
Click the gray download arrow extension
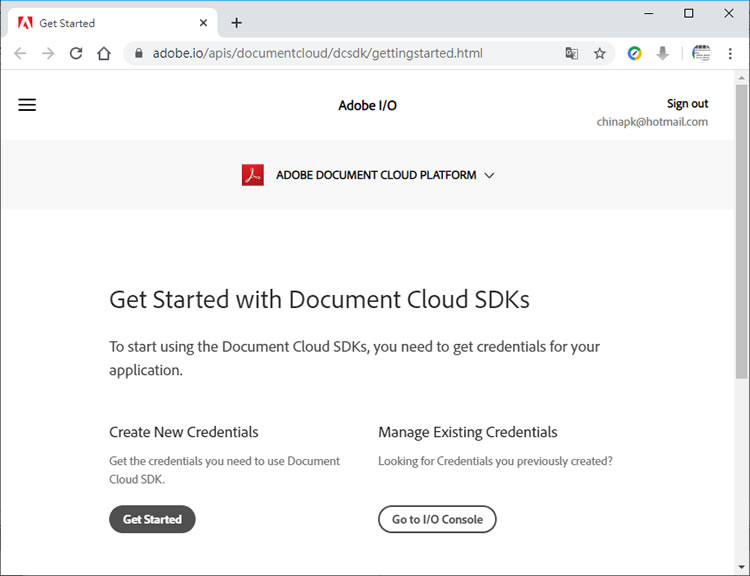[662, 53]
